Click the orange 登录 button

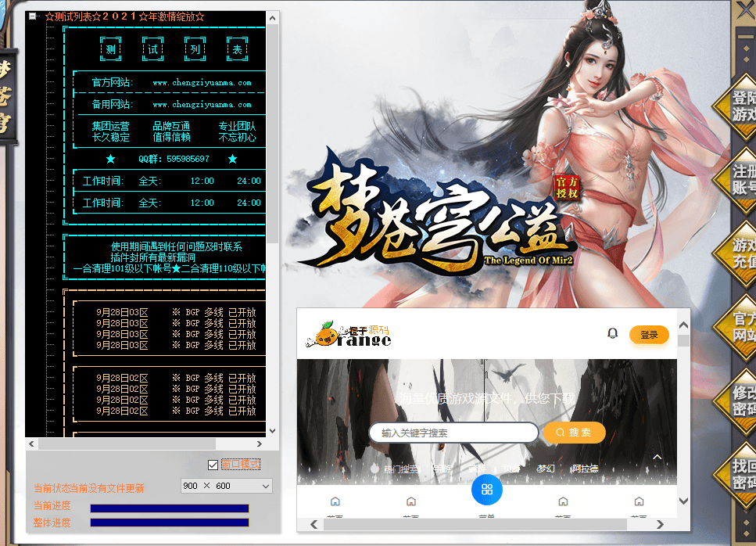coord(649,335)
